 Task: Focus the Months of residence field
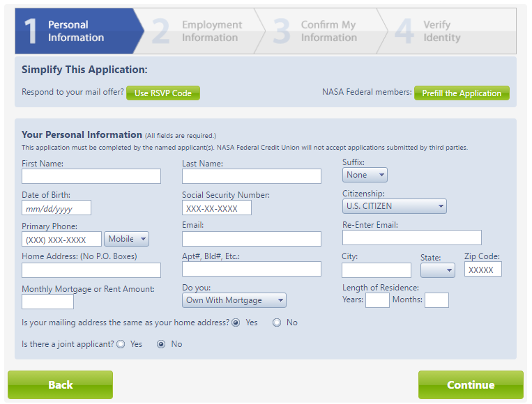point(436,300)
